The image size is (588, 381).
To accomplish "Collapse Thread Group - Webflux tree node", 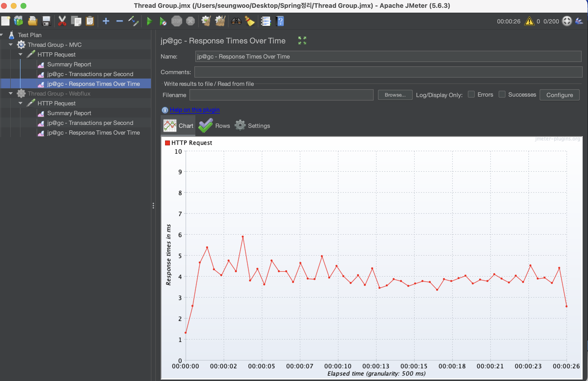I will pyautogui.click(x=11, y=93).
